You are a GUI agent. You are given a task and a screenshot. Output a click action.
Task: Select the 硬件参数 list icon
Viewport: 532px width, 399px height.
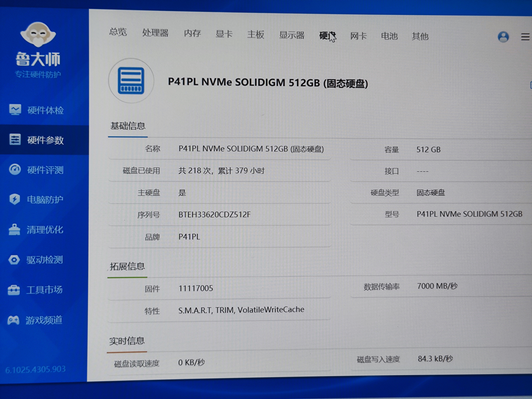pos(15,139)
